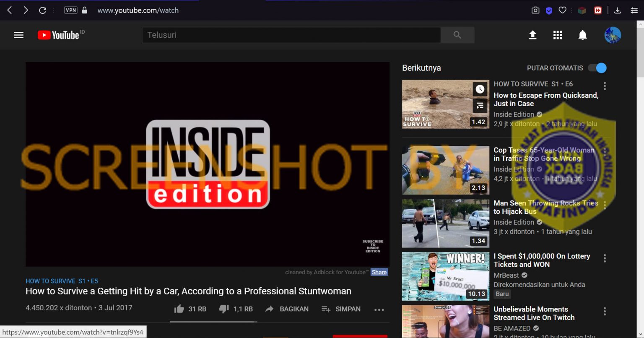This screenshot has width=644, height=338.
Task: Open the notifications bell
Action: [x=583, y=35]
